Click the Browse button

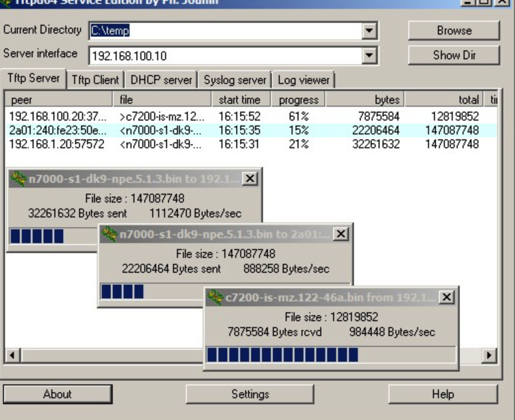pyautogui.click(x=454, y=31)
